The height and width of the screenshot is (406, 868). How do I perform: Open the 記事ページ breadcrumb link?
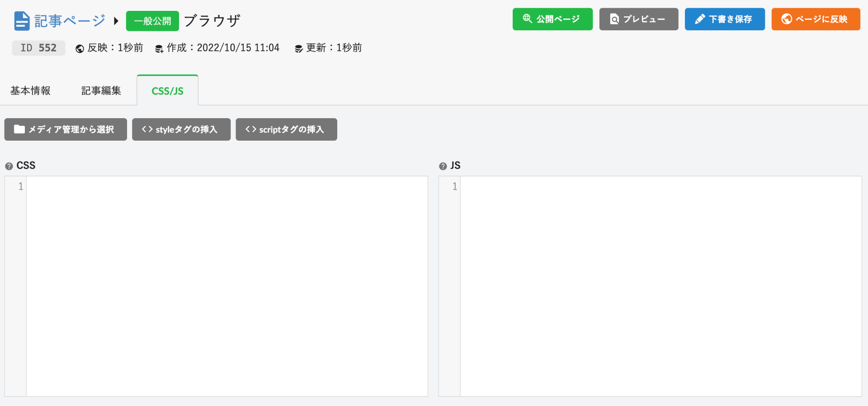click(70, 21)
